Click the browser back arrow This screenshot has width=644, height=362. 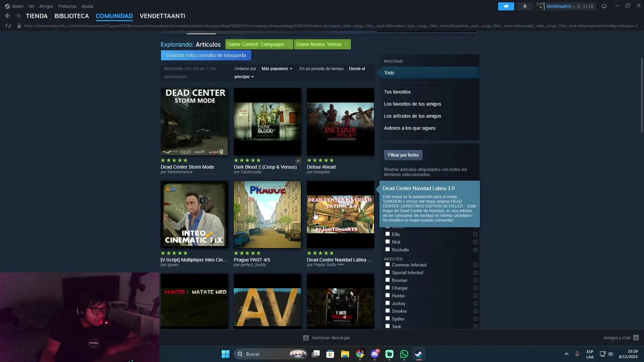[8, 16]
